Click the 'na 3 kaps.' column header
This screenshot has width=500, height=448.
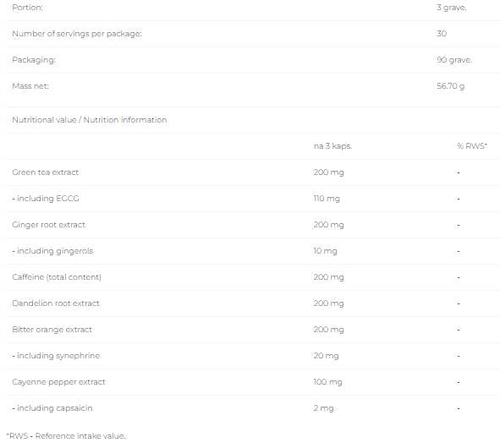point(332,146)
